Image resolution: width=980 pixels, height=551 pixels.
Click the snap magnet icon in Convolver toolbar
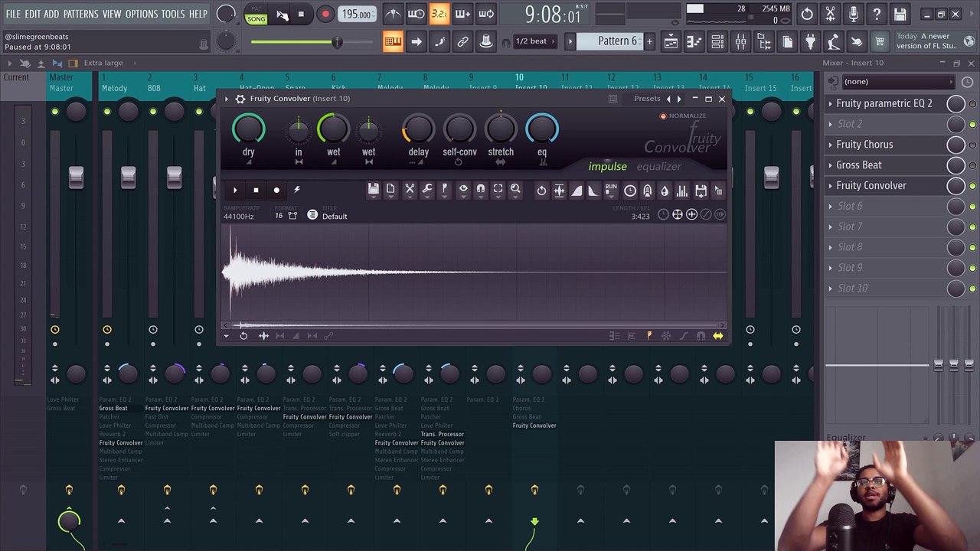point(481,189)
